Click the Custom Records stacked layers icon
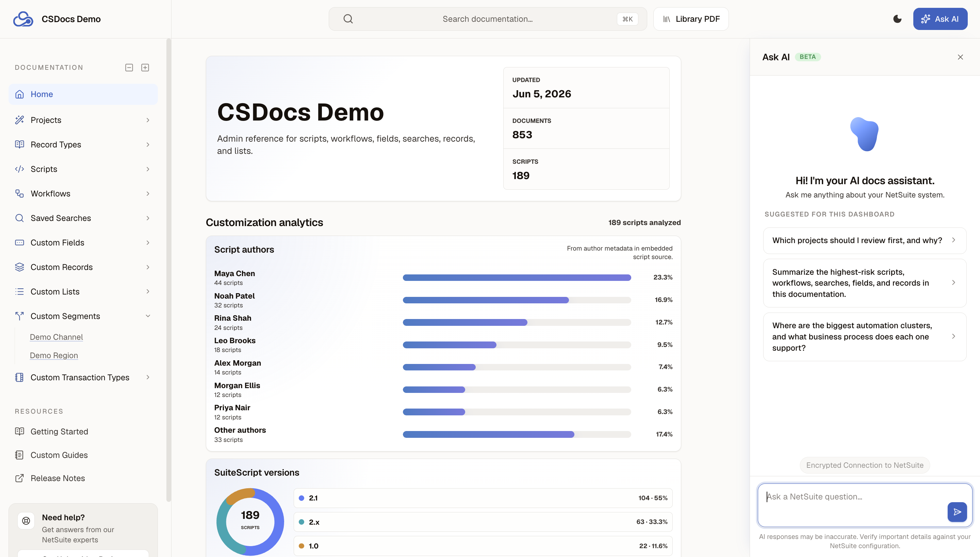 tap(19, 267)
